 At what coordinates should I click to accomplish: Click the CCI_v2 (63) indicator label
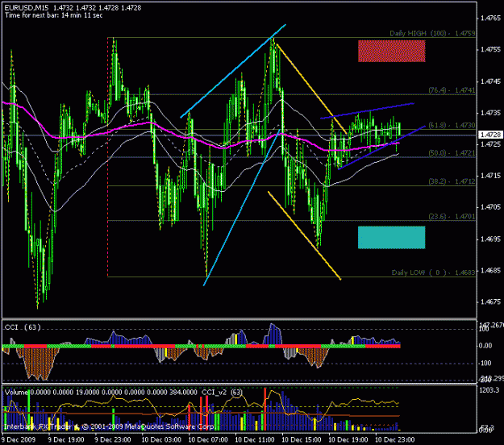[222, 393]
